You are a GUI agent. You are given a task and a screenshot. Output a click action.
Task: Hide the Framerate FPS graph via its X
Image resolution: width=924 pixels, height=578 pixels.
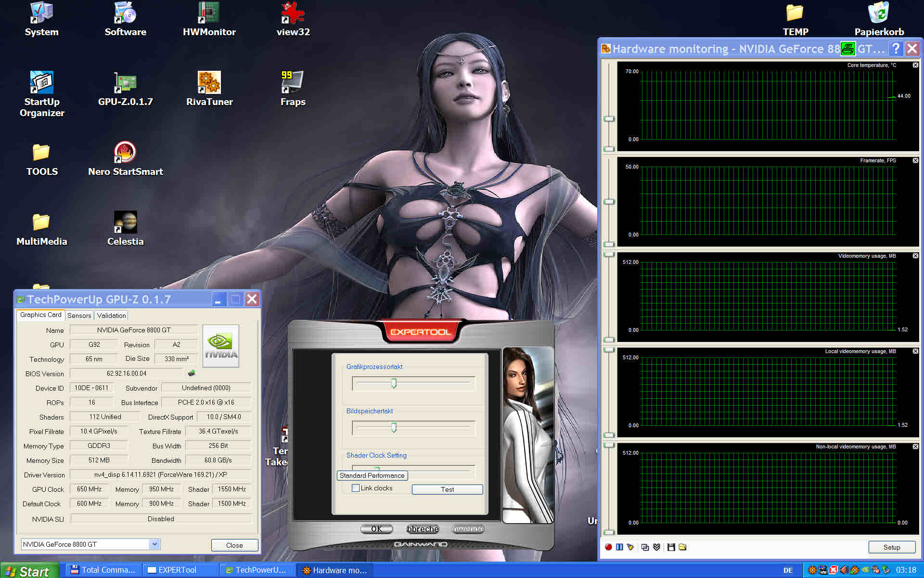[915, 160]
